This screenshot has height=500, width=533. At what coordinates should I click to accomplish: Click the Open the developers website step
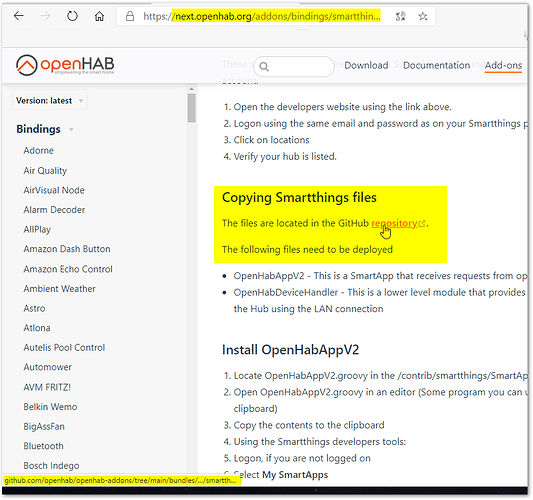[342, 107]
